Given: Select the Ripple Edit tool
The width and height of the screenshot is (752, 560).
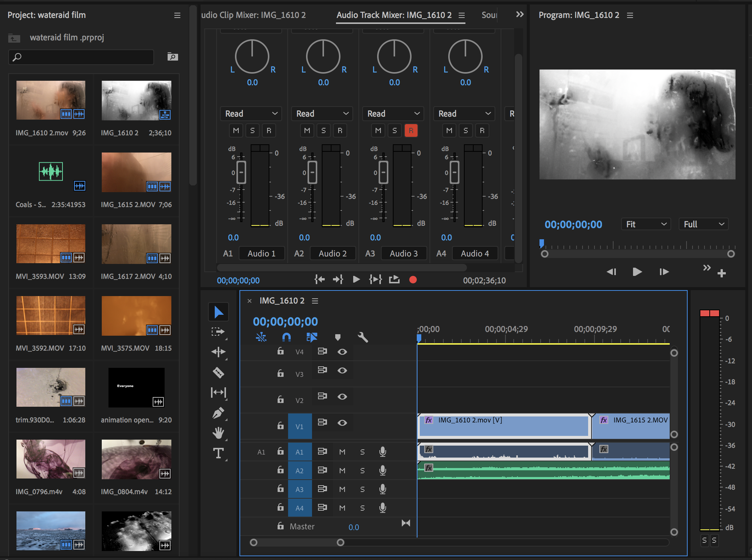Looking at the screenshot, I should (218, 352).
